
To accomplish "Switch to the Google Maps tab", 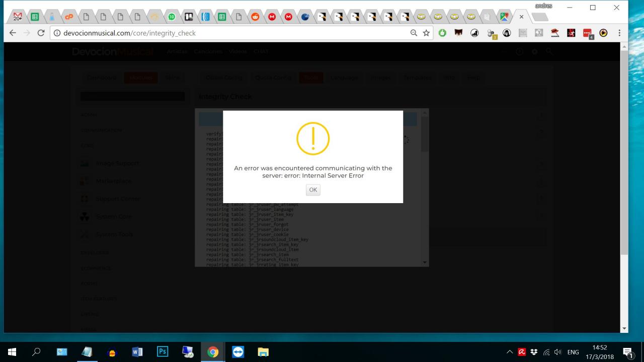I will coord(504,17).
